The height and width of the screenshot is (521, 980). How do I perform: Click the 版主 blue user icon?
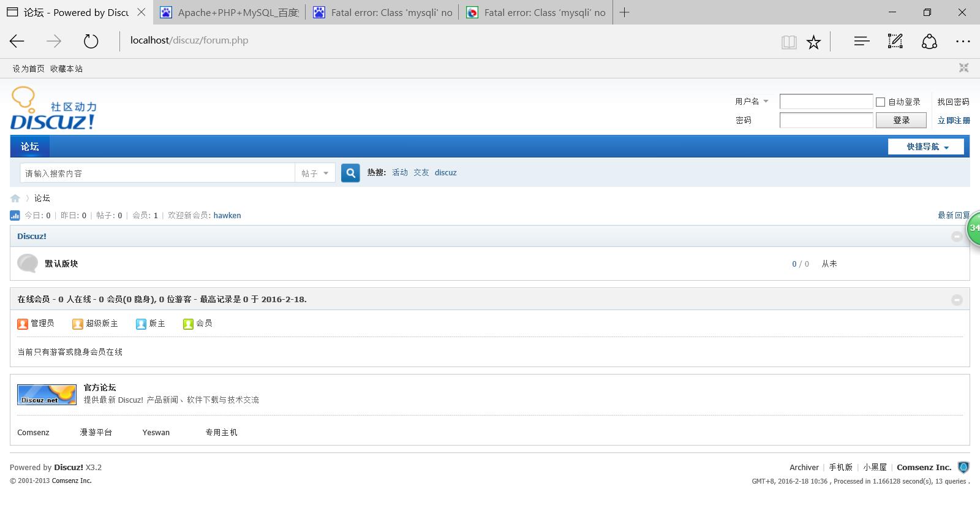pos(141,324)
